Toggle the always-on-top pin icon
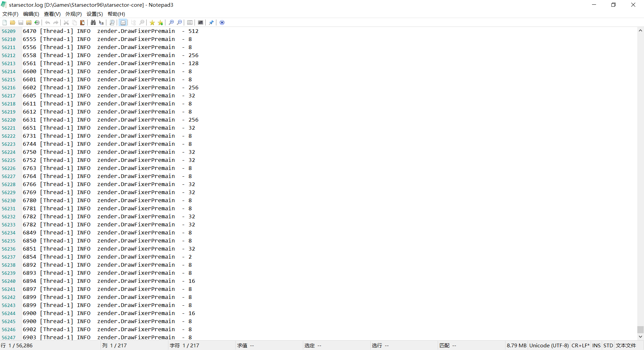Viewport: 644px width, 350px height. [x=211, y=23]
